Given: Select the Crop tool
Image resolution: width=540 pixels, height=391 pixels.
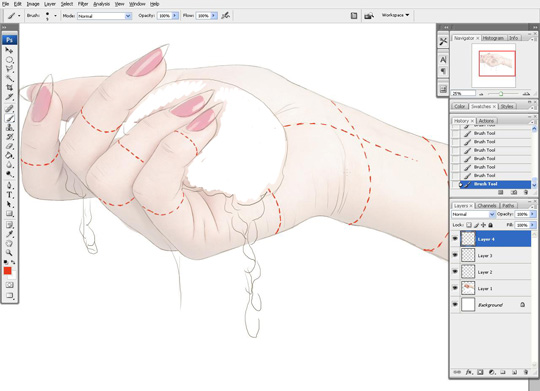Looking at the screenshot, I should click(x=9, y=88).
